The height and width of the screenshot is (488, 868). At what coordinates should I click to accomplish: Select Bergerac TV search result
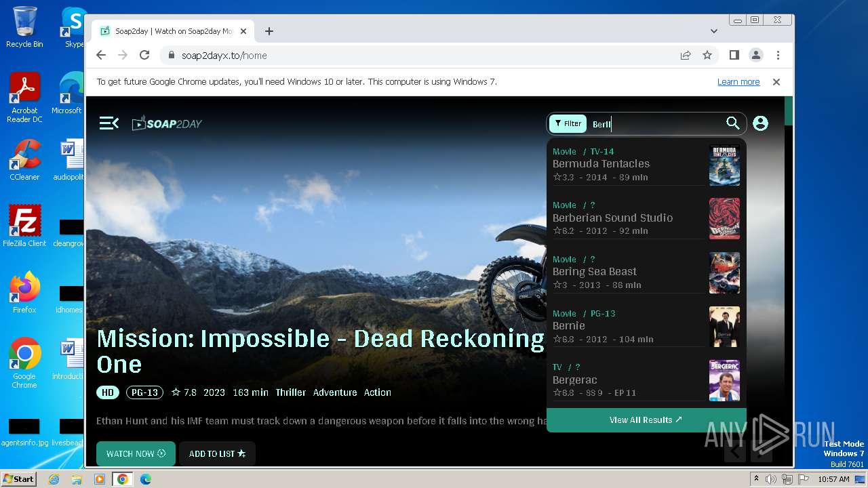click(646, 380)
